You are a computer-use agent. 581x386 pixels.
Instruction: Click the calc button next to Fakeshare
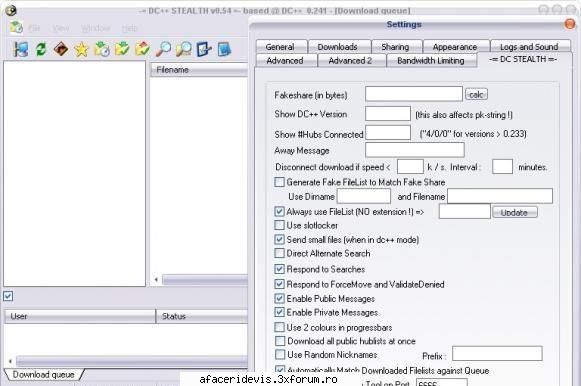coord(476,94)
